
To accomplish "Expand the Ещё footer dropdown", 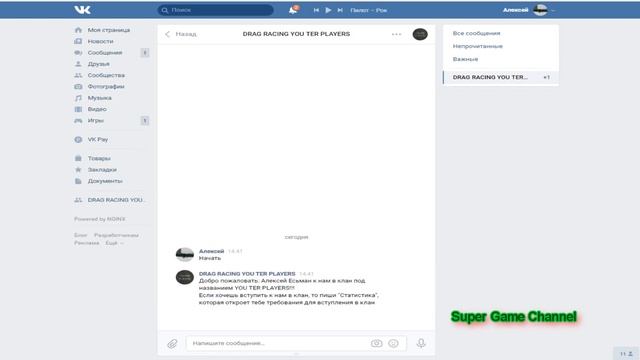I will tap(114, 243).
